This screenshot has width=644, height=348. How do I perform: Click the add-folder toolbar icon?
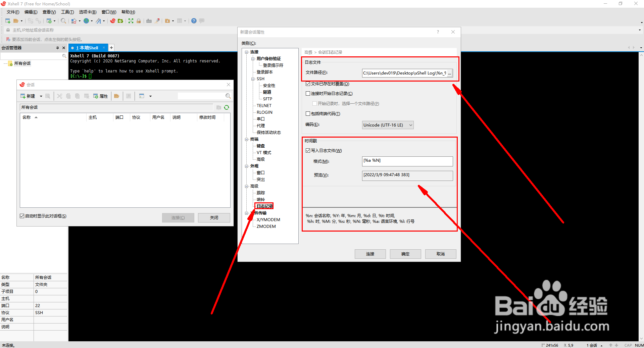click(167, 21)
